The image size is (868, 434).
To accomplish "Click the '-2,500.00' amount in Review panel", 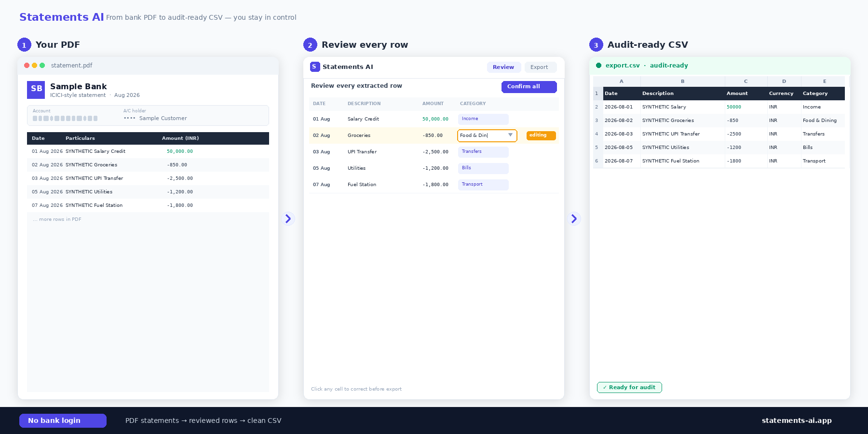I will [435, 152].
